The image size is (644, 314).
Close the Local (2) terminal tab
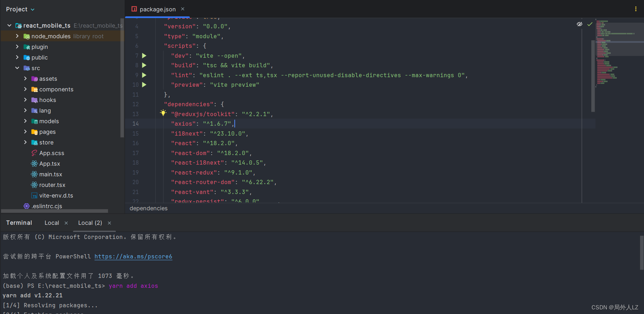pos(109,223)
